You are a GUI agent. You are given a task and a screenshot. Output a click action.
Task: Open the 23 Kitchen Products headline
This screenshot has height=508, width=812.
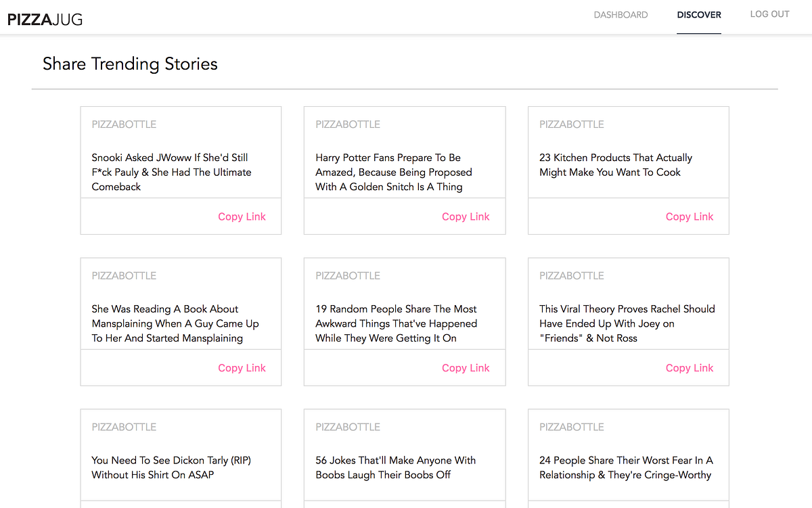coord(615,165)
